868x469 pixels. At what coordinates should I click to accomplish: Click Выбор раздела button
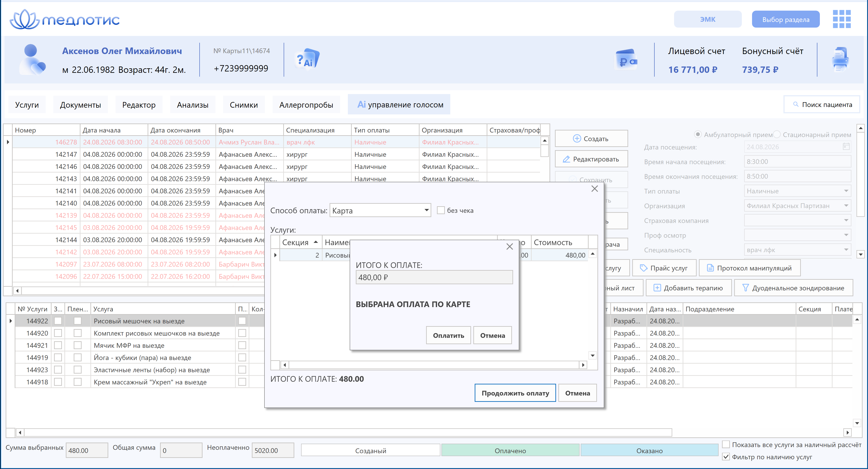pyautogui.click(x=786, y=19)
